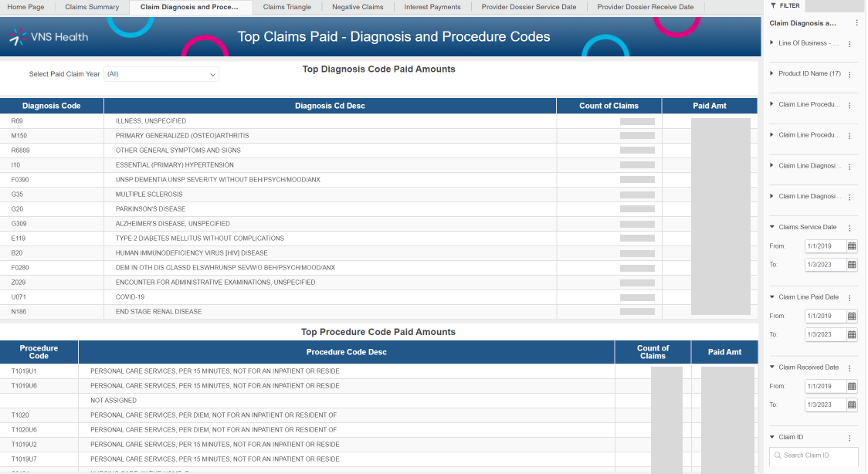Expand Product ID Name (17) filter

pos(771,73)
